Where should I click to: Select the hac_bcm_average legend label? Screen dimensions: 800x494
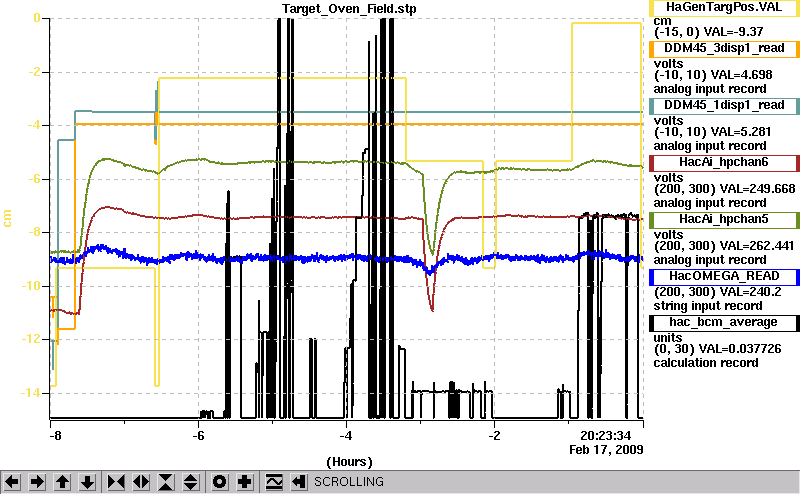pyautogui.click(x=724, y=323)
